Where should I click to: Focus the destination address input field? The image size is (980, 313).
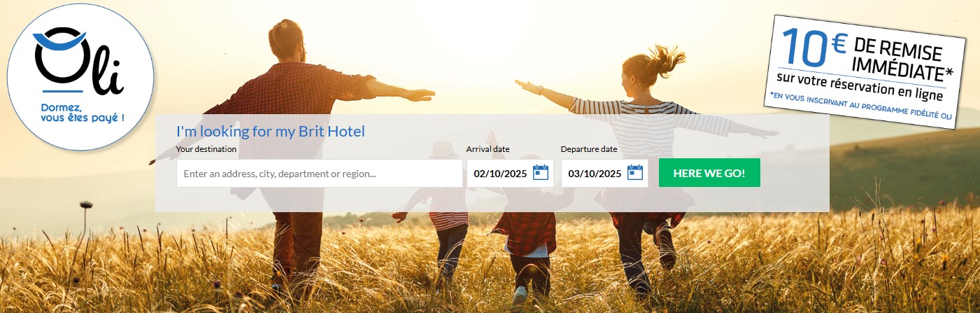coord(320,173)
